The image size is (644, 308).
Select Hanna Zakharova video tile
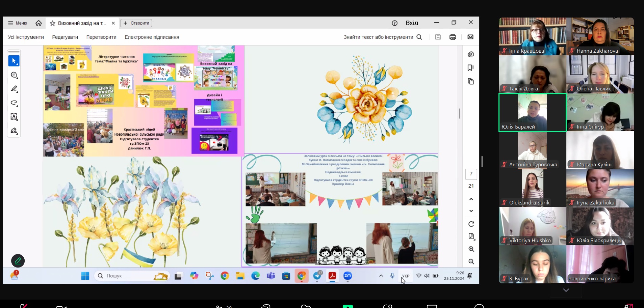600,36
